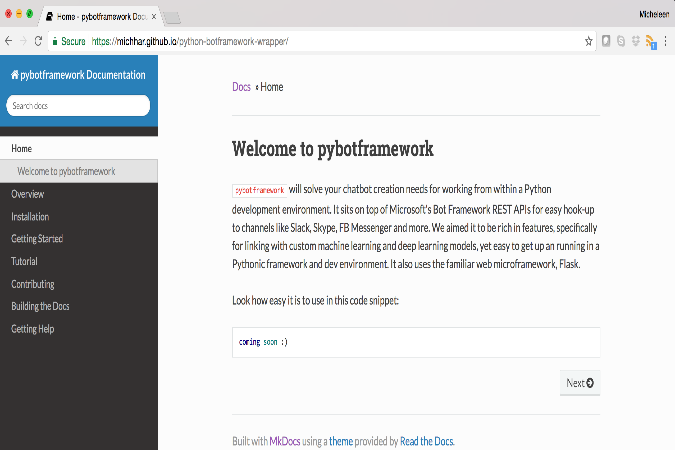Click the macOS green maximize window button
Image resolution: width=675 pixels, height=450 pixels.
pos(30,14)
